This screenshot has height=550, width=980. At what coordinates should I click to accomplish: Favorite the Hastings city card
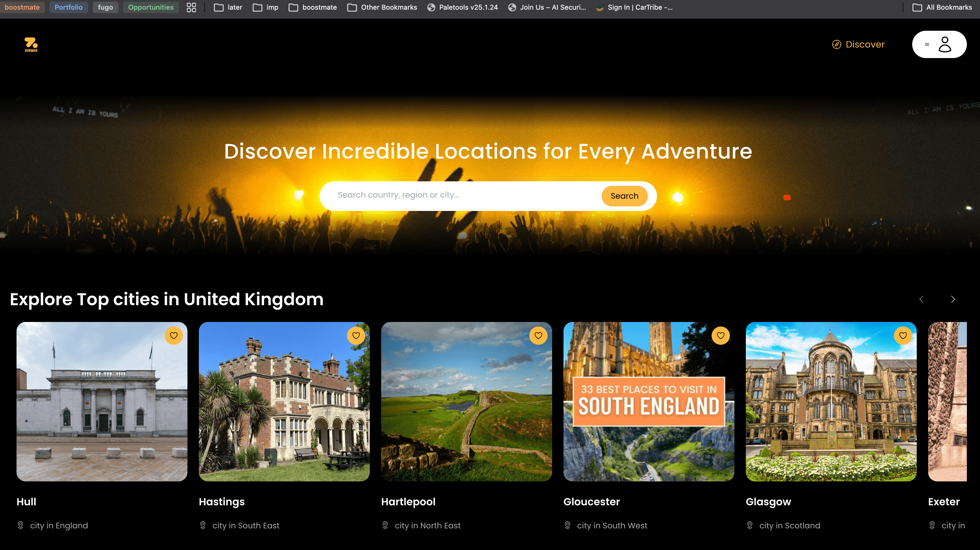click(x=356, y=335)
